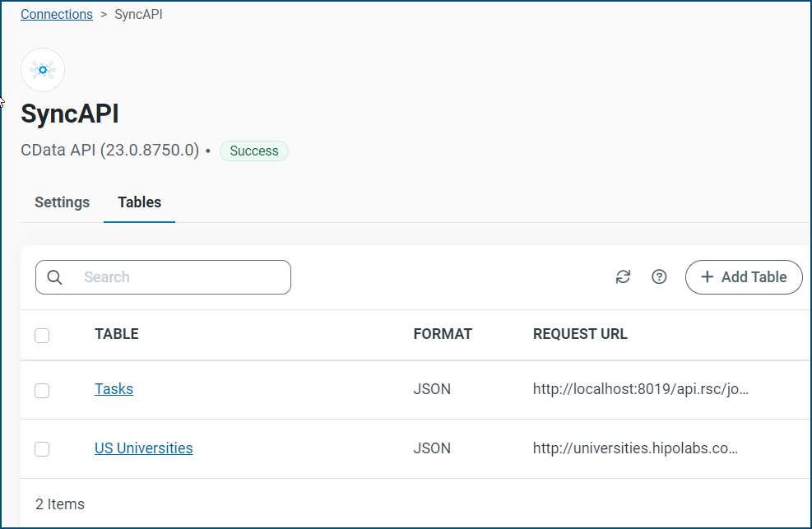Image resolution: width=812 pixels, height=529 pixels.
Task: Click the universities.hipolabs request URL
Action: [x=635, y=448]
